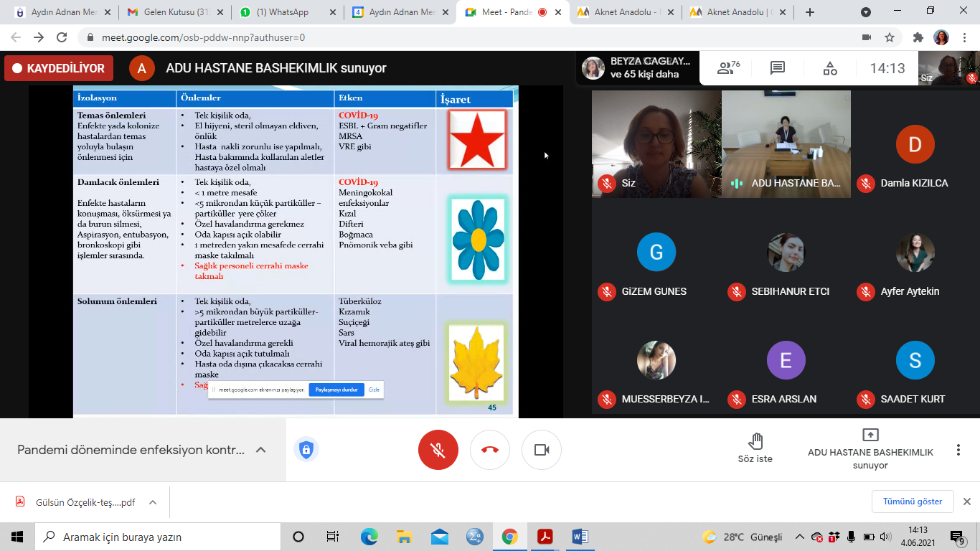
Task: Open the downloaded PDF options chevron
Action: [153, 502]
